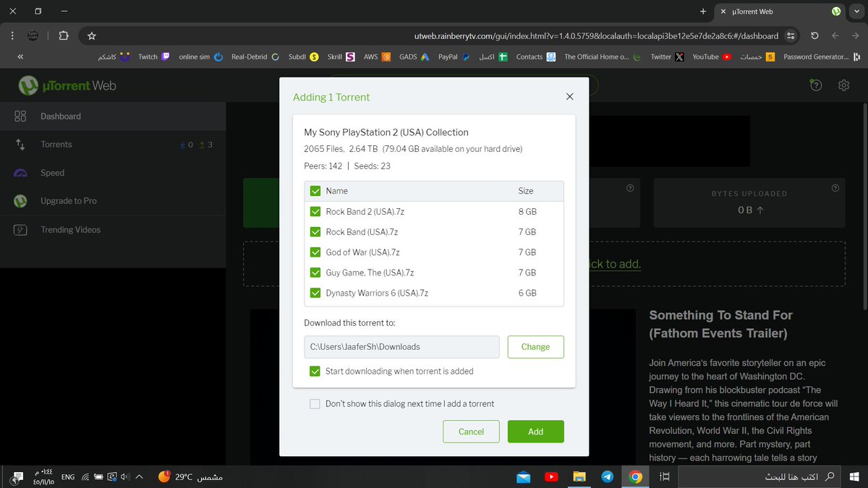The width and height of the screenshot is (868, 488).
Task: Open Something To Stand For trailer title
Action: pos(720,324)
